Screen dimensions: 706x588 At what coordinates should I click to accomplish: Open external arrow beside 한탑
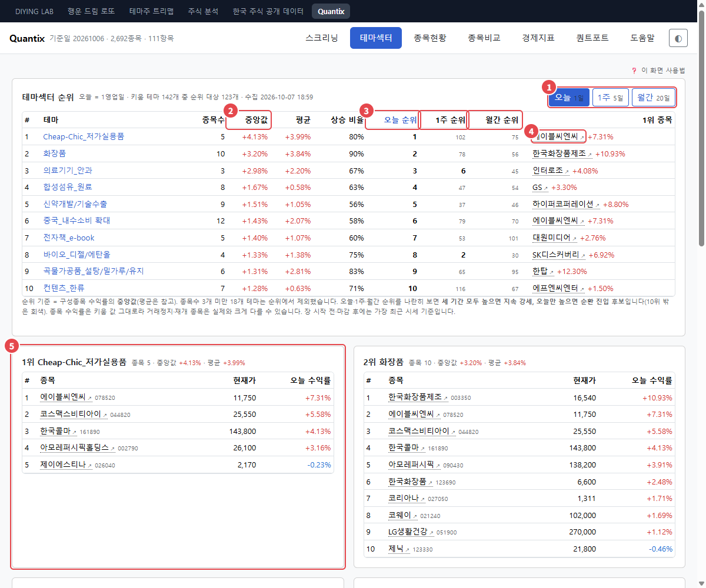tap(552, 273)
